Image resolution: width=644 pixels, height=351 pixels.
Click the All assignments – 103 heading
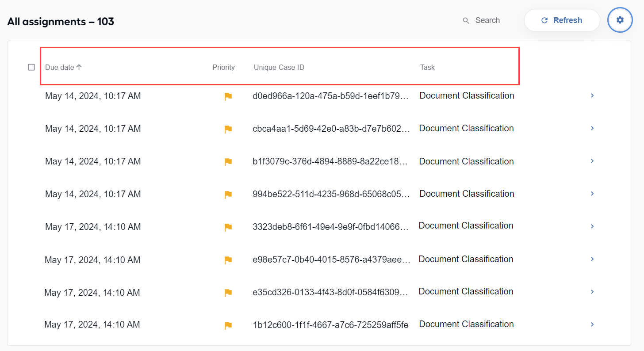61,21
